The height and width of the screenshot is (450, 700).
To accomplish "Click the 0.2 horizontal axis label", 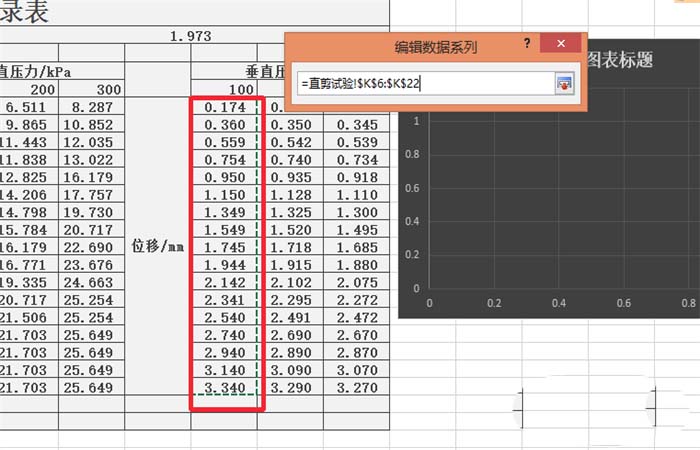I will (494, 303).
